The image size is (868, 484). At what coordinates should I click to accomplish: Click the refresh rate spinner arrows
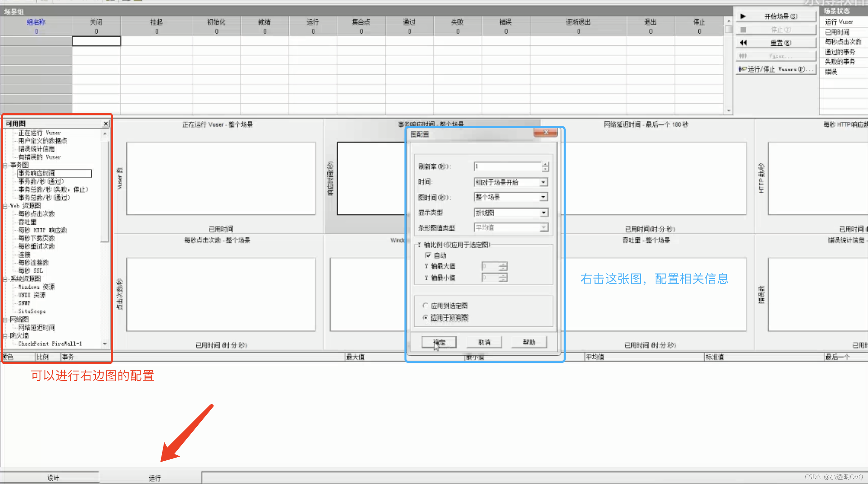coord(545,166)
